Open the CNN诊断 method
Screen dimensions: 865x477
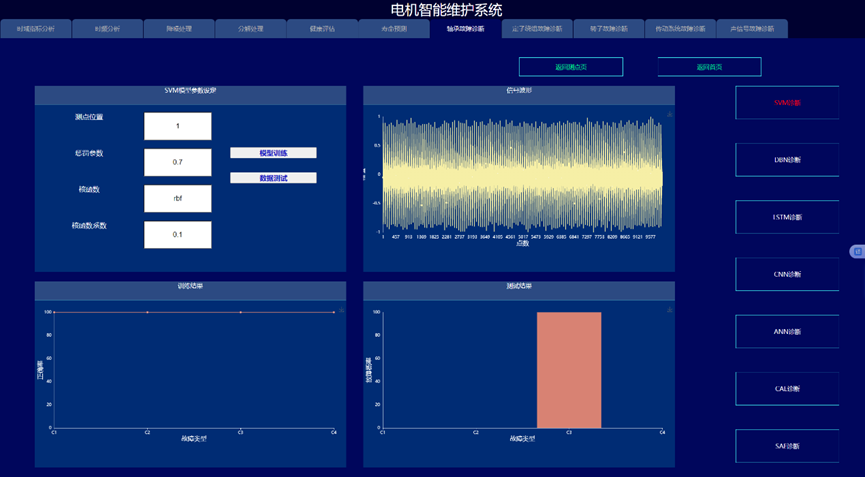[x=787, y=274]
